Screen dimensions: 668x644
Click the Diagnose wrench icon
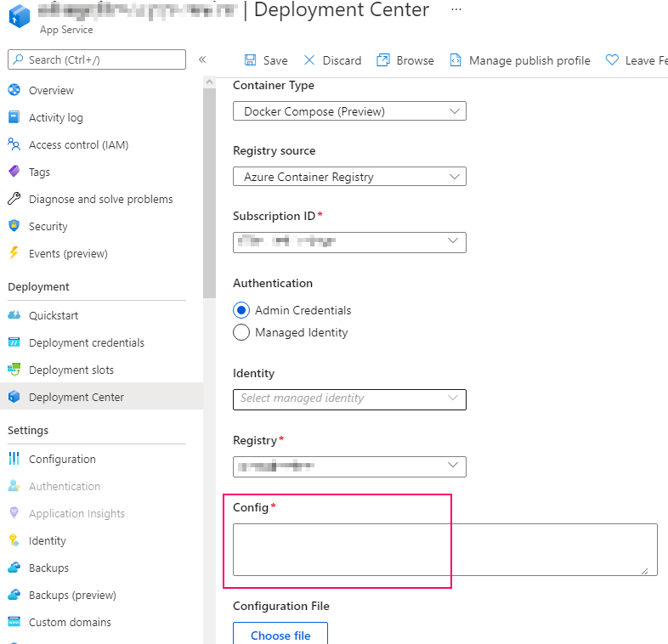coord(14,199)
